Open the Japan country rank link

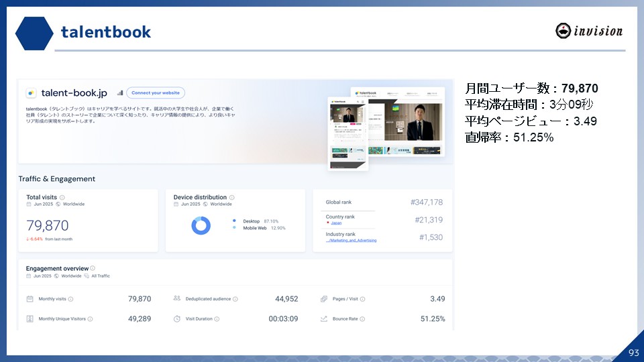tap(336, 223)
